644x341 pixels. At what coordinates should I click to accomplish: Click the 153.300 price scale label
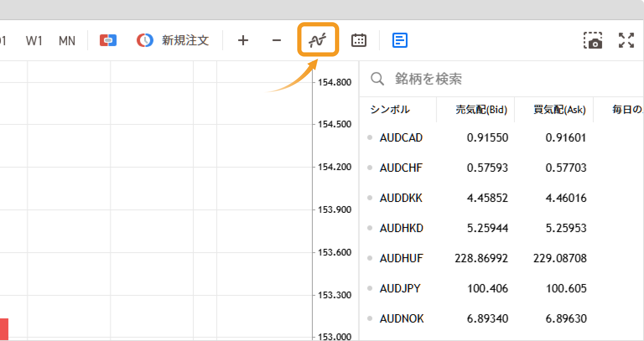(335, 295)
